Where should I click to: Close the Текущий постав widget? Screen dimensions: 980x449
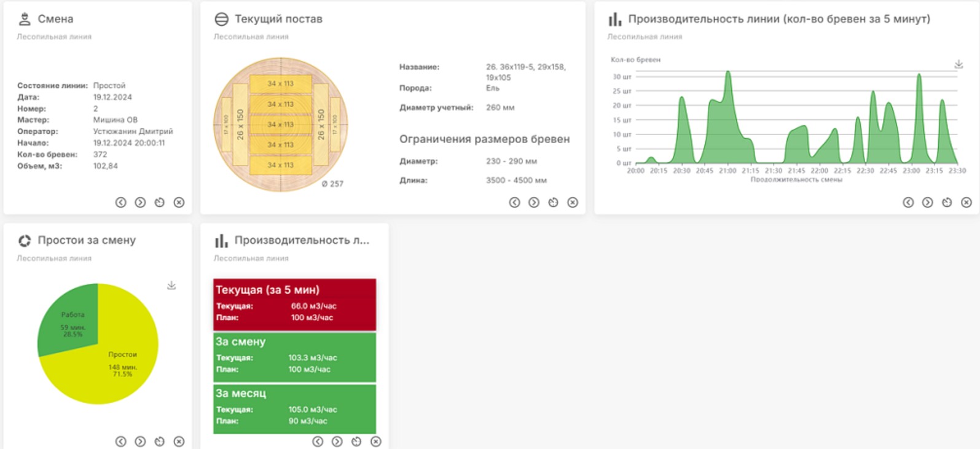[573, 203]
